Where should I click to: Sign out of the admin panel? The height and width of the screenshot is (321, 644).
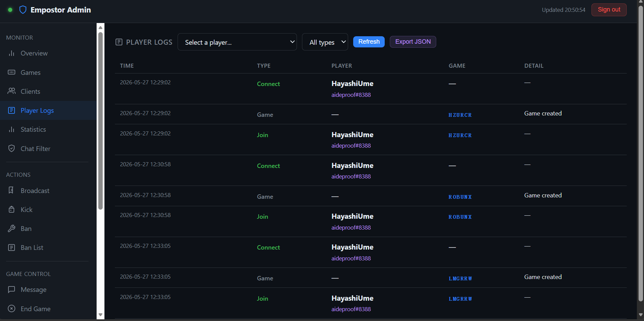609,9
